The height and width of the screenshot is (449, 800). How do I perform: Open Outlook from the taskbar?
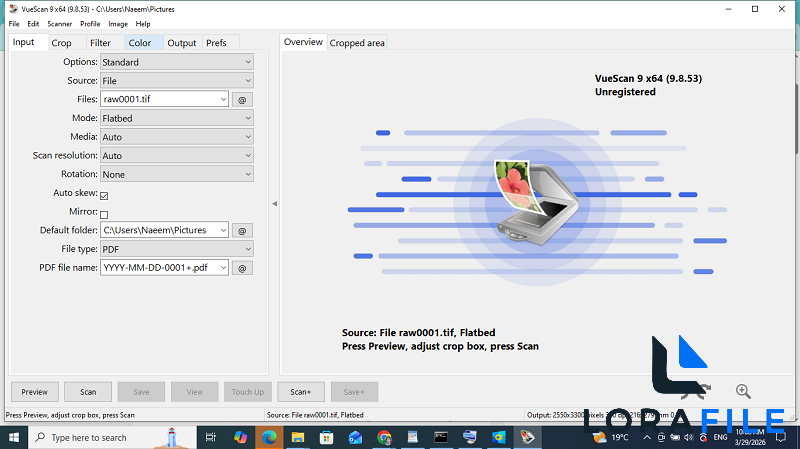pos(355,437)
